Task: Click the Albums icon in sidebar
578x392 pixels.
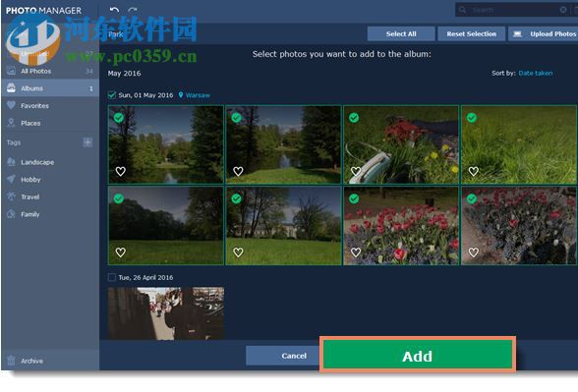Action: click(12, 88)
